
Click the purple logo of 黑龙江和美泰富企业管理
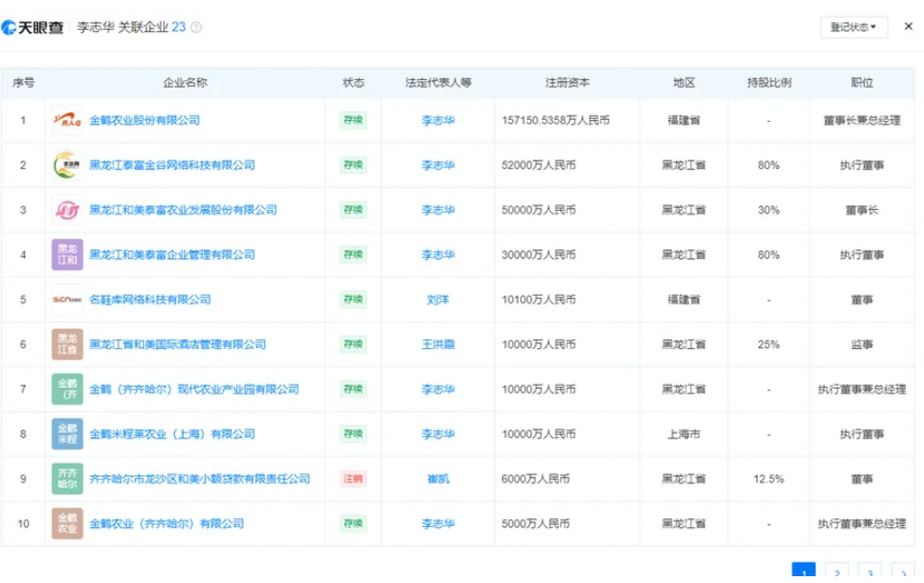(x=67, y=255)
